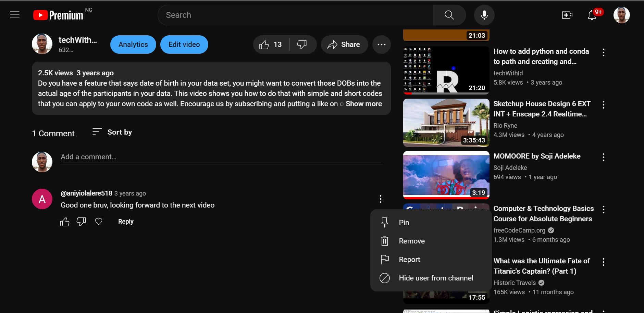Open the notifications bell
Image resolution: width=644 pixels, height=313 pixels.
coord(592,15)
